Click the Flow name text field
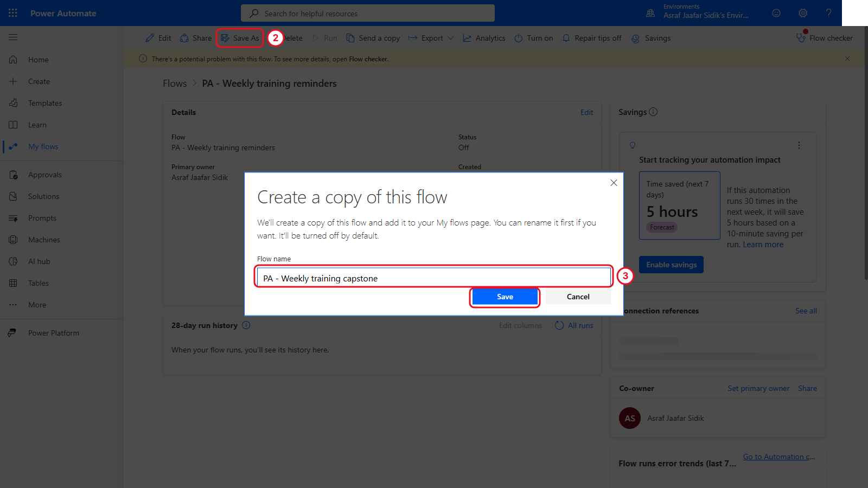The height and width of the screenshot is (488, 868). tap(433, 277)
